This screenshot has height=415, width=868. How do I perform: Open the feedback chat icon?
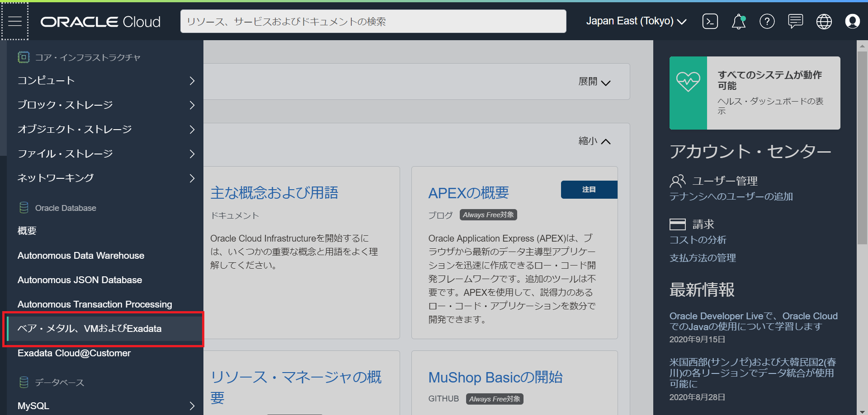[795, 21]
